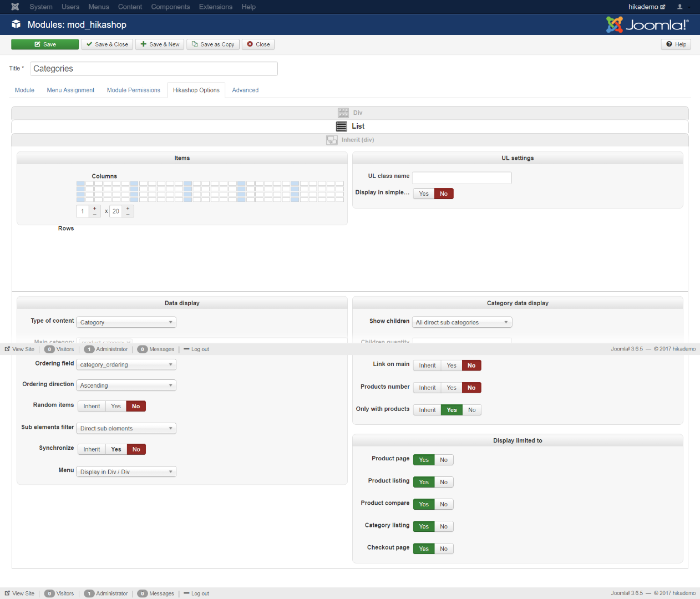Disable display on Checkout page with No

[444, 549]
